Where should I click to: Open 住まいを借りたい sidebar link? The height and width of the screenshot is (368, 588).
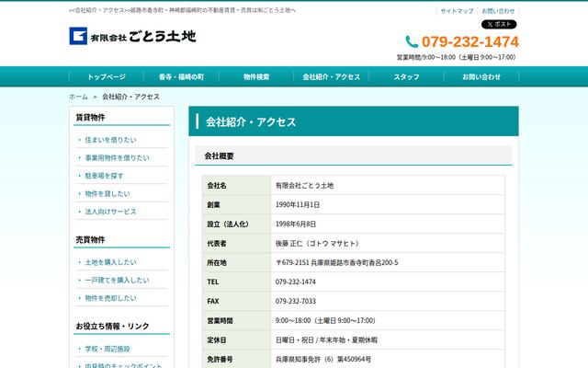point(110,140)
